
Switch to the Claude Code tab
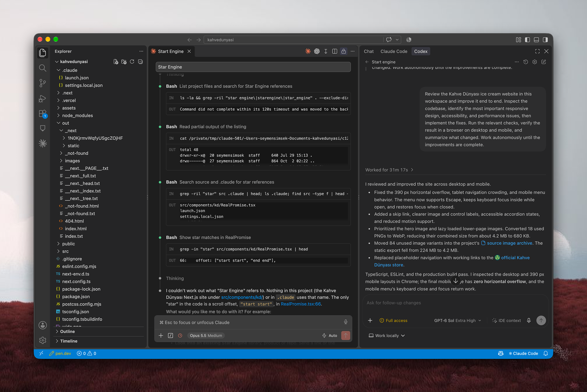[394, 51]
